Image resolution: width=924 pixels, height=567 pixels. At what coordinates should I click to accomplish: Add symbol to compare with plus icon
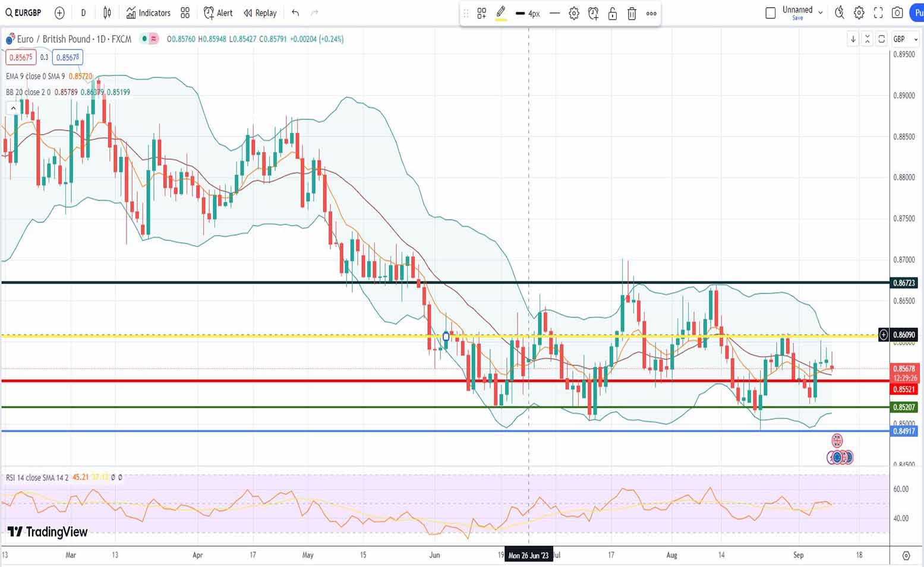click(59, 12)
